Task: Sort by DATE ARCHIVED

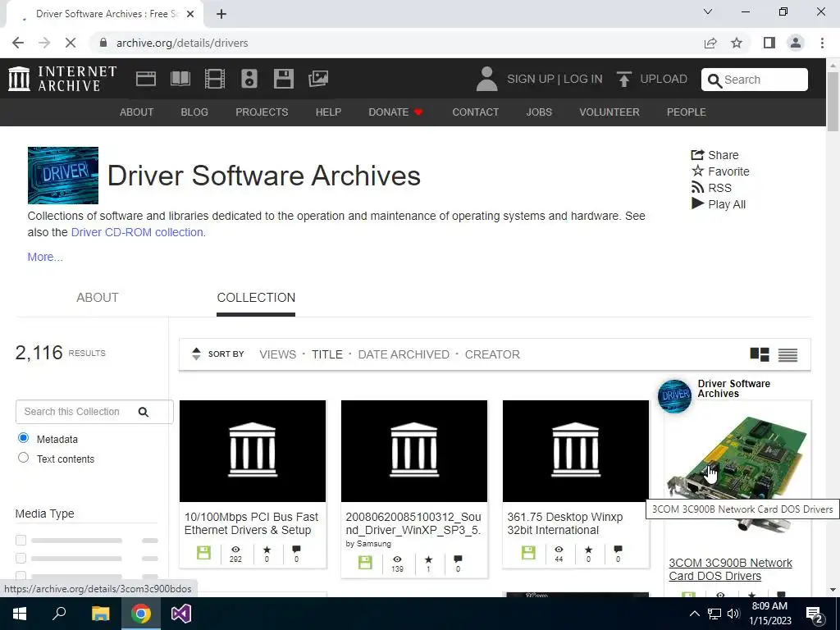Action: 404,354
